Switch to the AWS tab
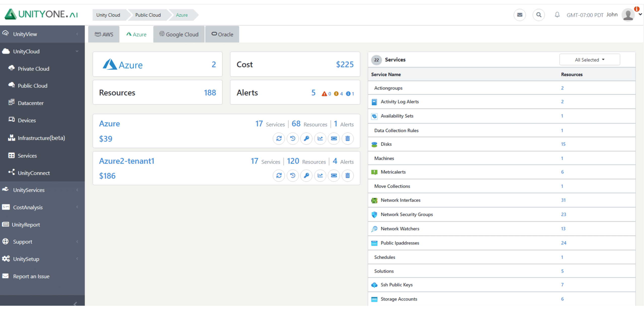 click(104, 34)
